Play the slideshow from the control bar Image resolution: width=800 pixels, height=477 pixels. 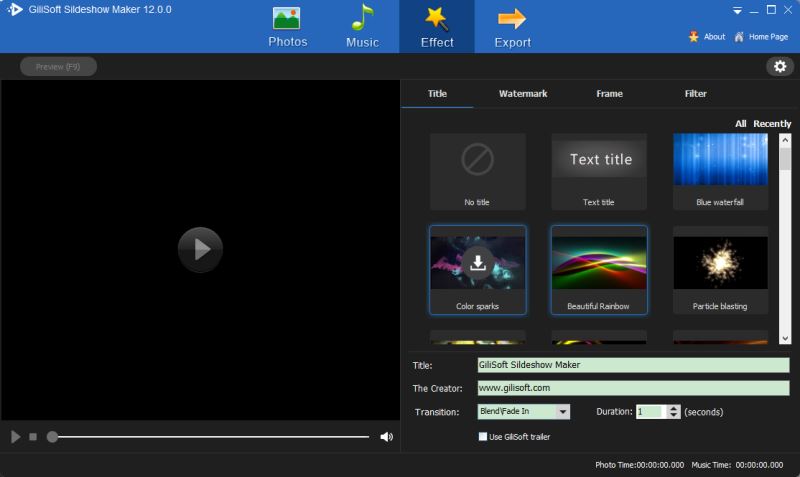16,437
